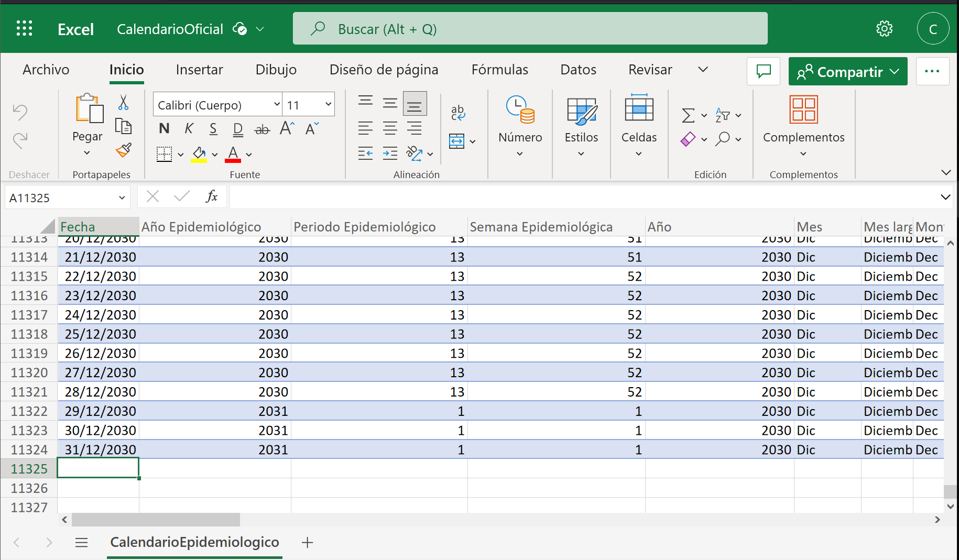This screenshot has width=959, height=560.
Task: Add a new sheet
Action: [308, 543]
